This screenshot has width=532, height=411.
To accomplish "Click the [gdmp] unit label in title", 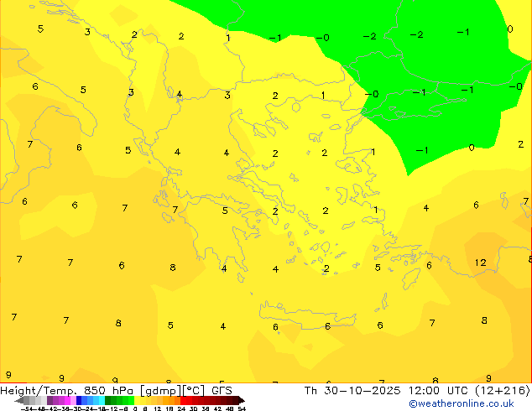I will 161,391.
